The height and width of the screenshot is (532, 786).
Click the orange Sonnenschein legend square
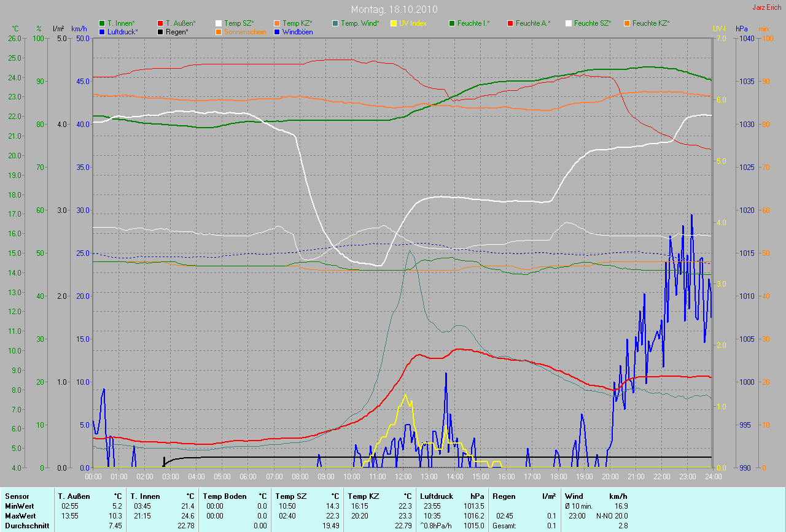pos(219,31)
